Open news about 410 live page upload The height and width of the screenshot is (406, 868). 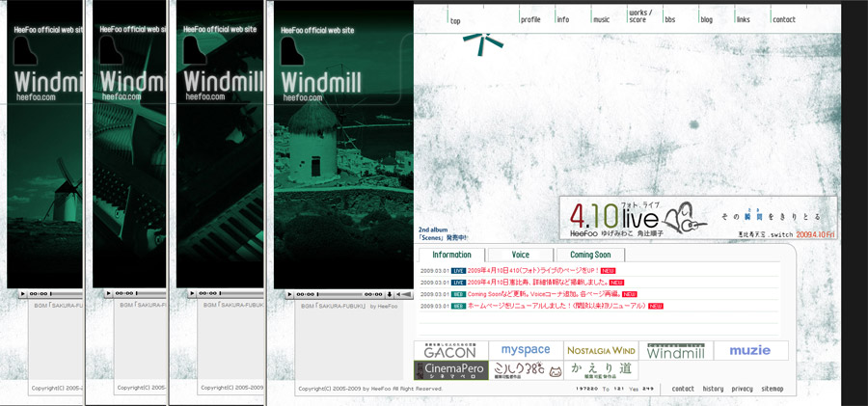click(533, 271)
